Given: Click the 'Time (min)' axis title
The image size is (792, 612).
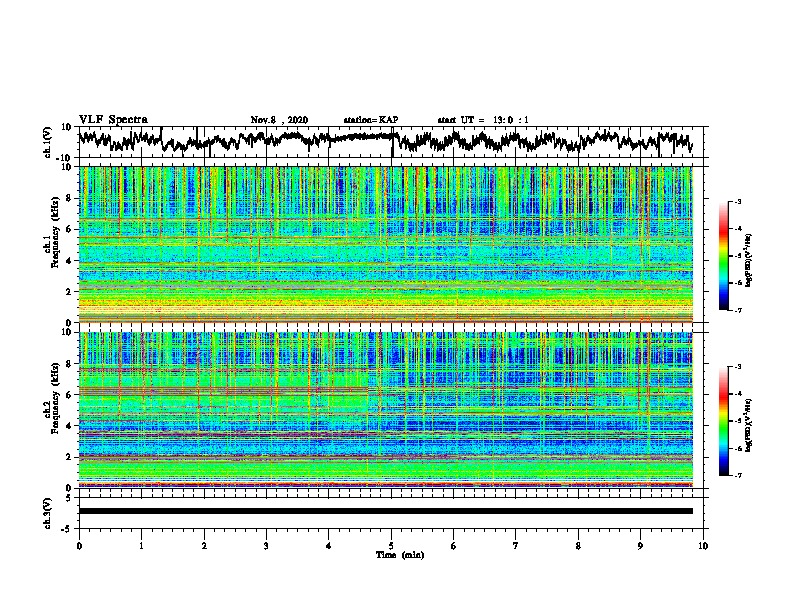Looking at the screenshot, I should pos(400,555).
